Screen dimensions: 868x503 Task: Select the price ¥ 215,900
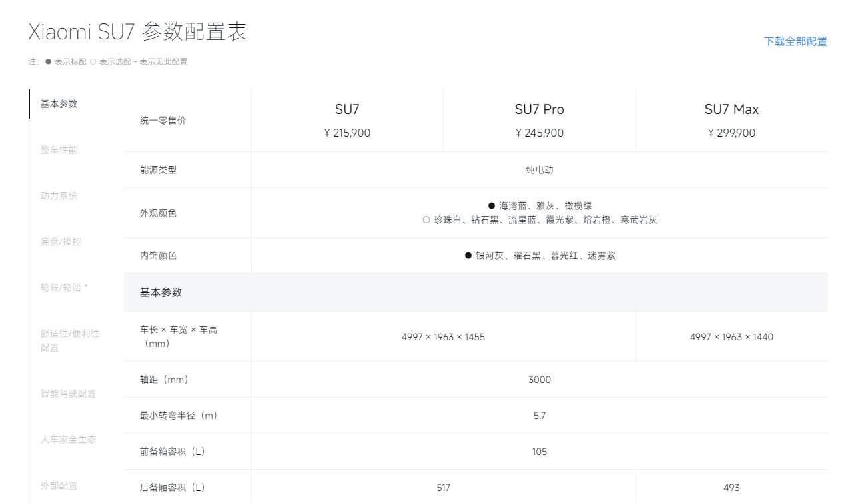(x=347, y=133)
